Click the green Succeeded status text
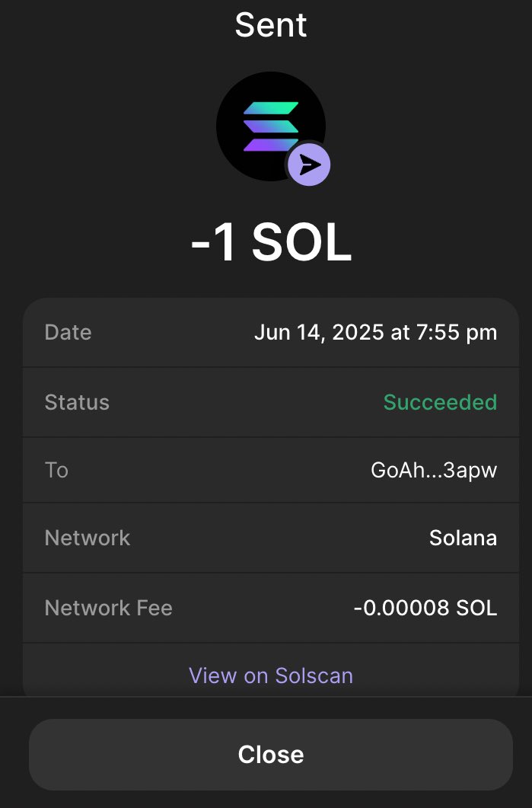Image resolution: width=532 pixels, height=808 pixels. tap(441, 402)
